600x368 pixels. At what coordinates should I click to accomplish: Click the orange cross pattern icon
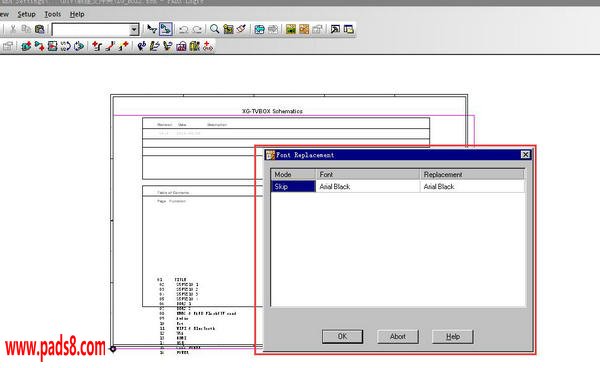point(304,29)
